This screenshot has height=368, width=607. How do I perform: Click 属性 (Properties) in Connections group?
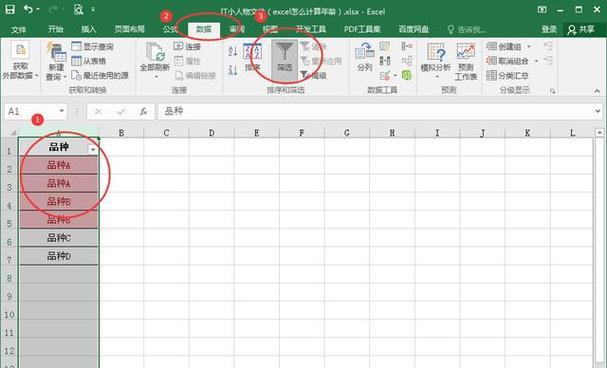[187, 61]
